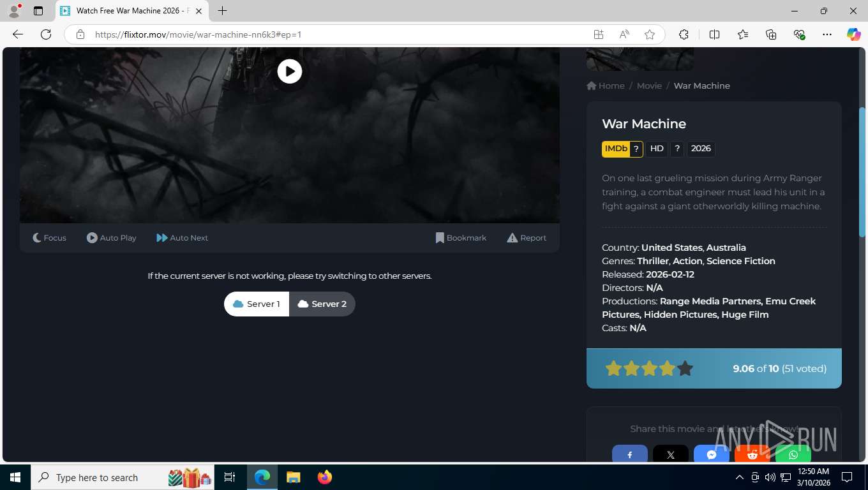The width and height of the screenshot is (868, 490).
Task: Open Browser essentials
Action: point(799,34)
